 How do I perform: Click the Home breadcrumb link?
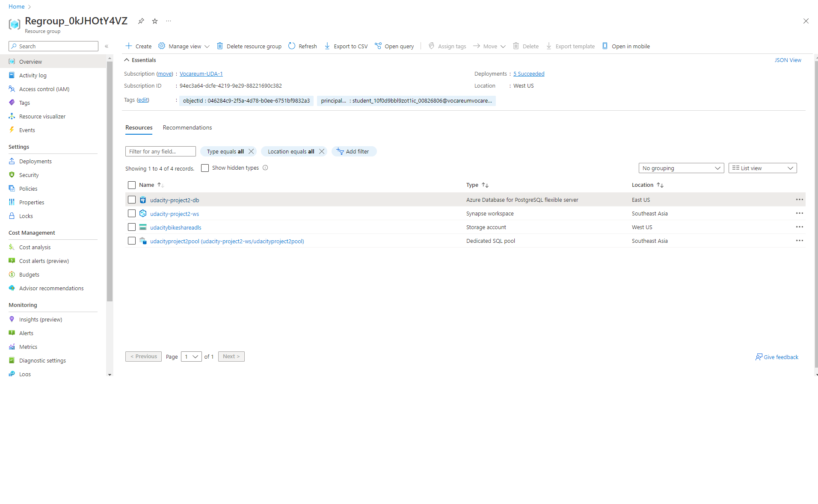(16, 6)
